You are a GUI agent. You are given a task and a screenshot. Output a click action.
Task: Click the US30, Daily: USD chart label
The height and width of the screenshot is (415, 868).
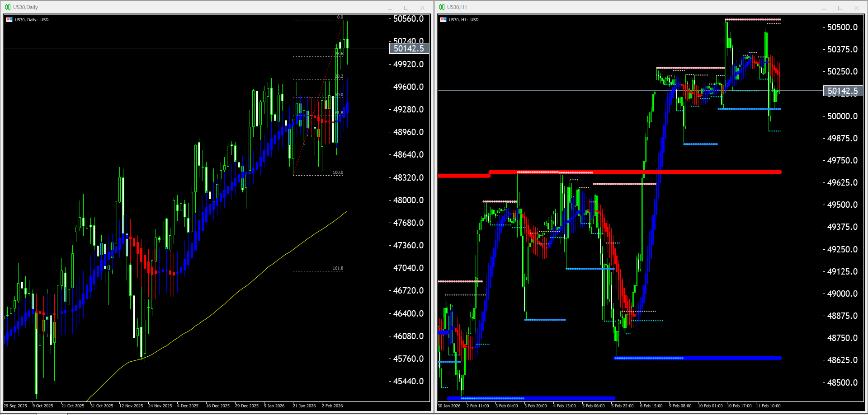32,20
